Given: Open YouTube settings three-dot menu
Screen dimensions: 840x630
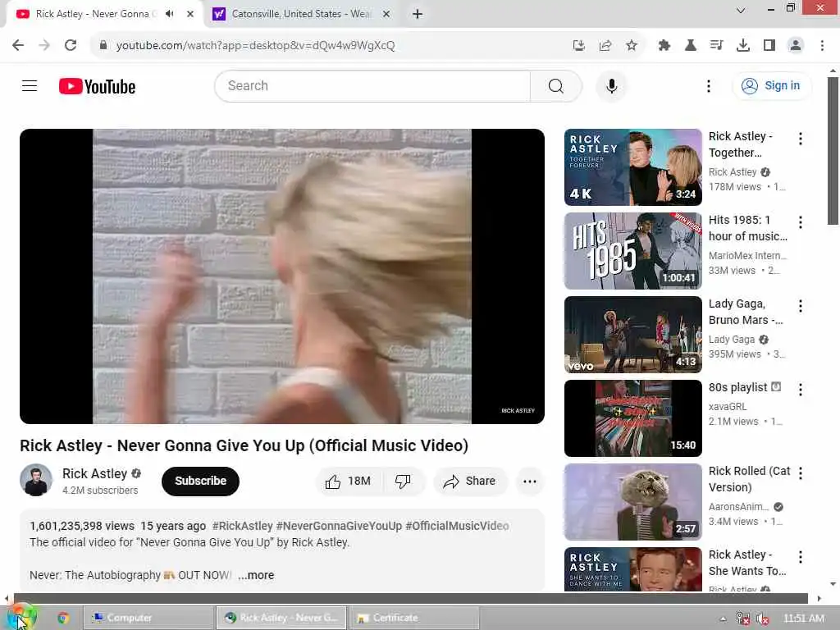Looking at the screenshot, I should (x=708, y=85).
